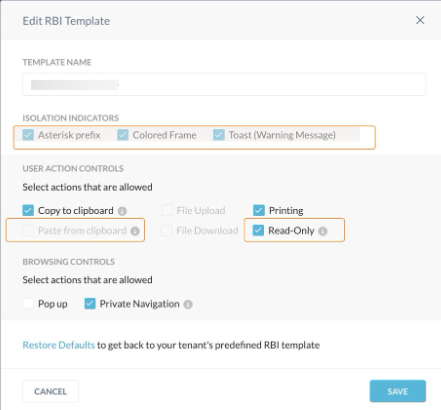441x410 pixels.
Task: Click the Cancel button
Action: click(x=51, y=391)
